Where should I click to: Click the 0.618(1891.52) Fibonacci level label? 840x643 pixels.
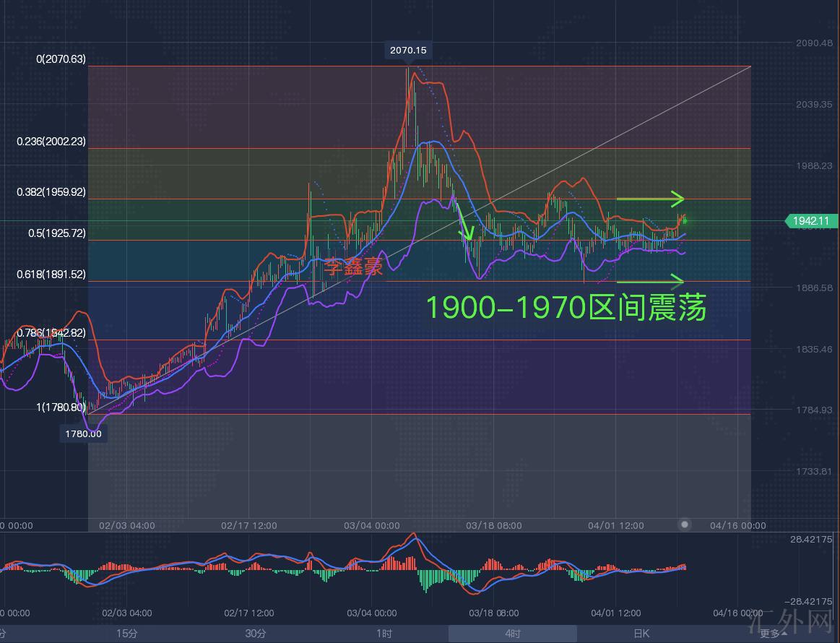tap(51, 275)
